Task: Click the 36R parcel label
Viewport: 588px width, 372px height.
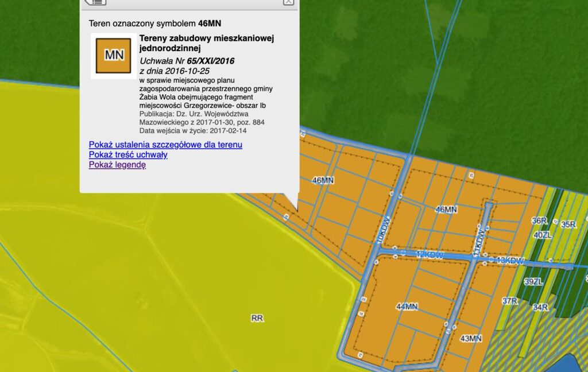Action: (540, 221)
